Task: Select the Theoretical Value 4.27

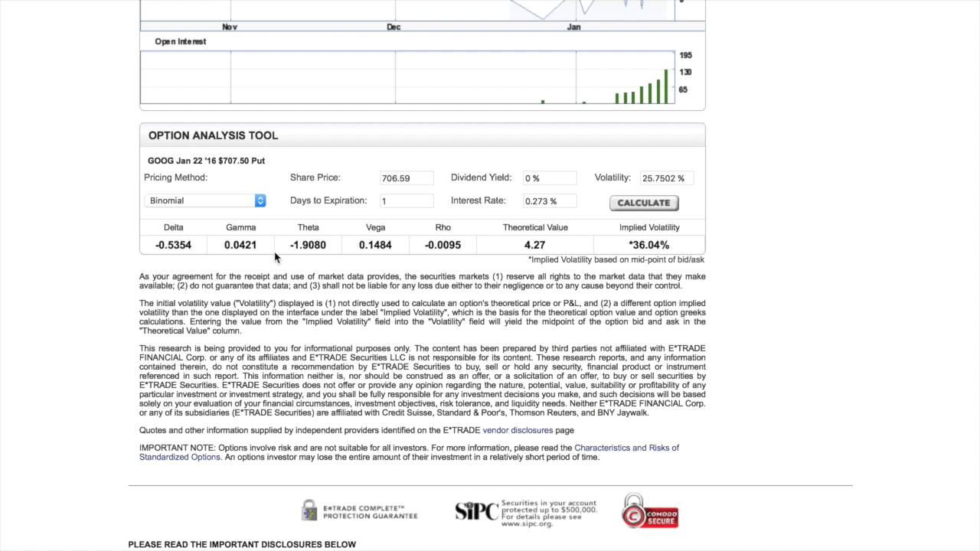Action: (x=534, y=245)
